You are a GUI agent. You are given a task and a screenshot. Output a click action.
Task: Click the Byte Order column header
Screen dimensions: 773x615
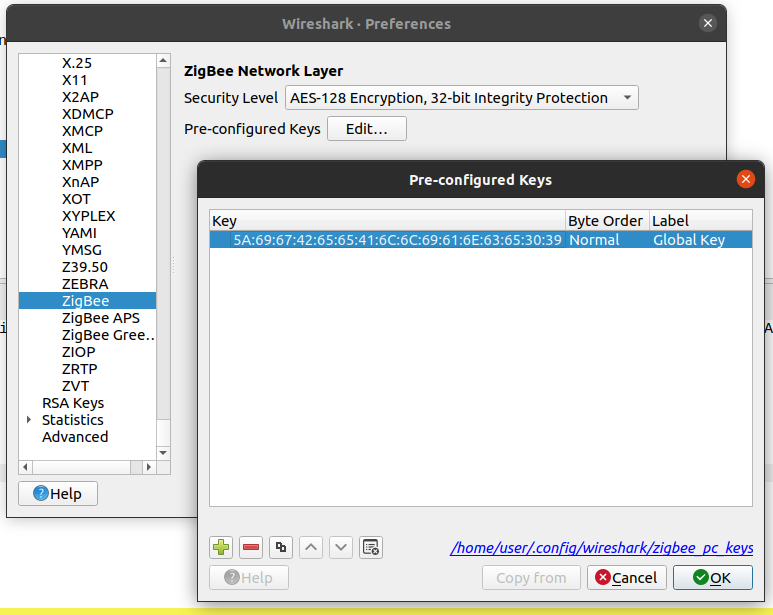coord(607,221)
